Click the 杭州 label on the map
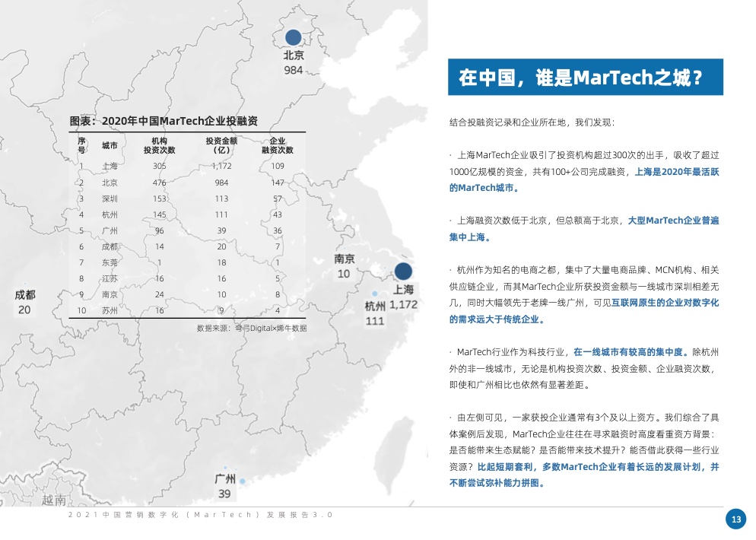The height and width of the screenshot is (540, 756). [375, 307]
